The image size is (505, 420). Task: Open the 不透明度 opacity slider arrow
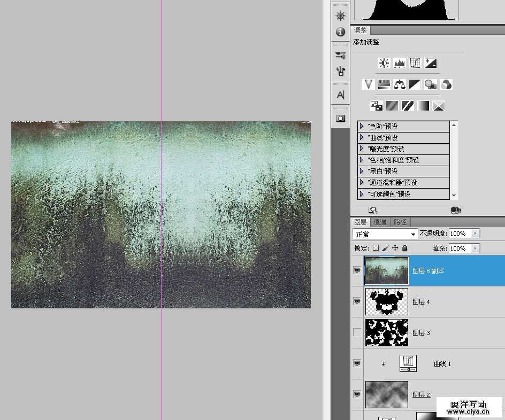click(x=476, y=234)
